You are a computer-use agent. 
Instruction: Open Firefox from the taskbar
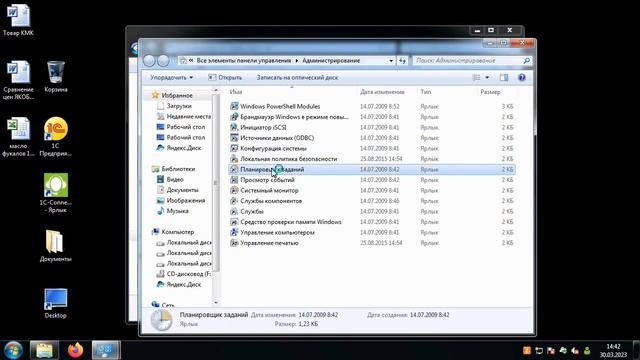pyautogui.click(x=75, y=350)
